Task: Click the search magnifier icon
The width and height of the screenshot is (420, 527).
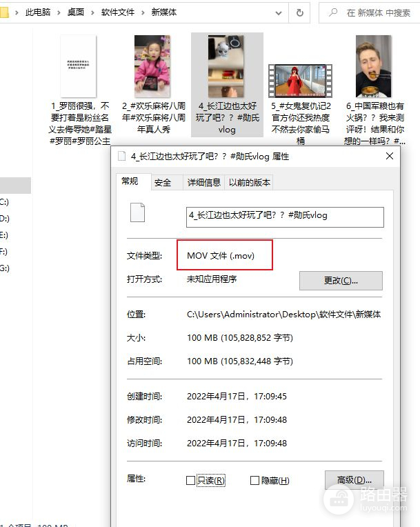Action: (332, 13)
